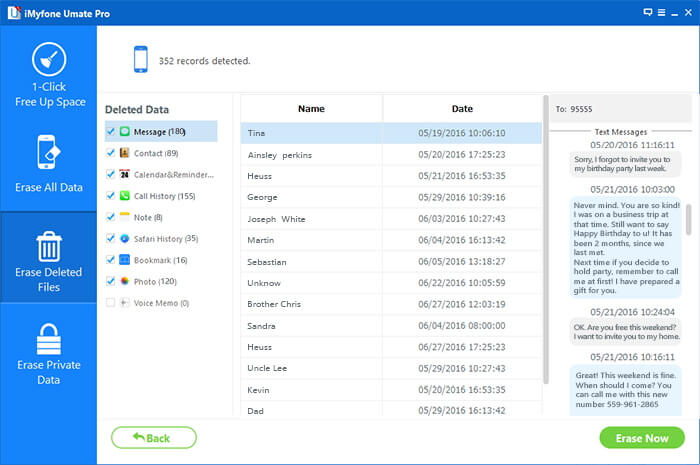Screen dimensions: 700x465
Task: Uncheck the Contact checkbox
Action: tap(110, 153)
